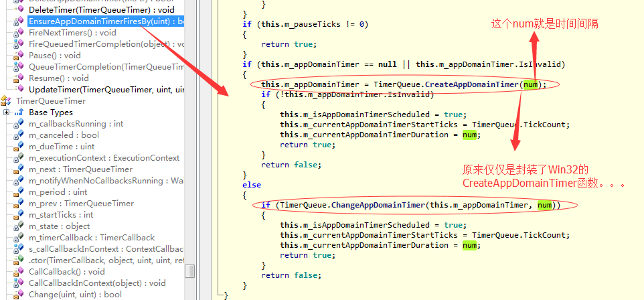
Task: Click first TimerQueue.TickCount code line
Action: tap(425, 125)
